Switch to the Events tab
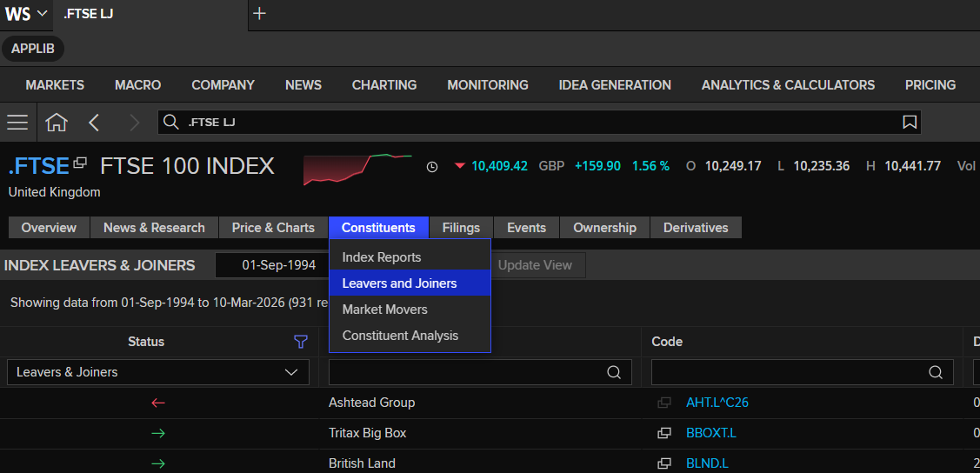 tap(527, 228)
